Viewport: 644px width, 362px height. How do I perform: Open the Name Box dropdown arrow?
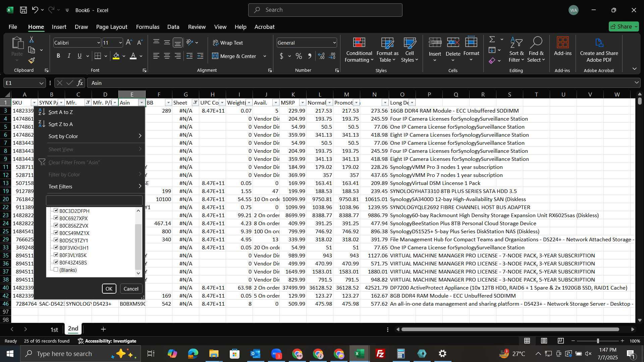point(41,83)
